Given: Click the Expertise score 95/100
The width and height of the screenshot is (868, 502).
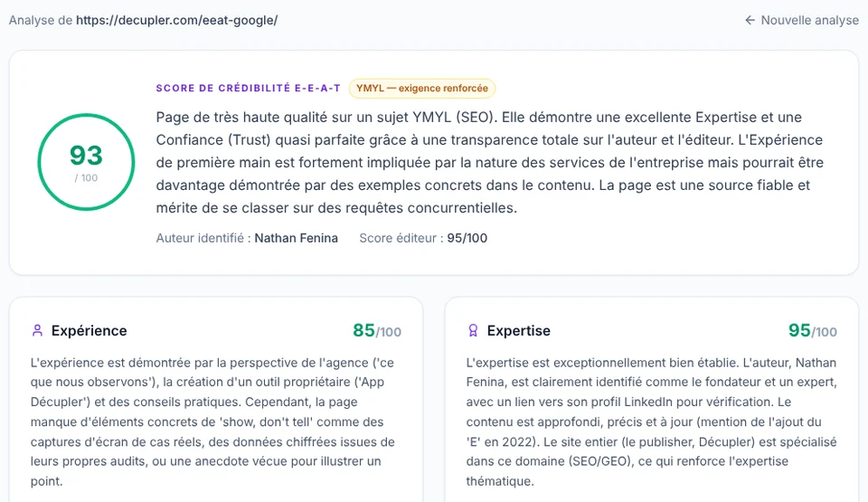Looking at the screenshot, I should click(x=813, y=331).
